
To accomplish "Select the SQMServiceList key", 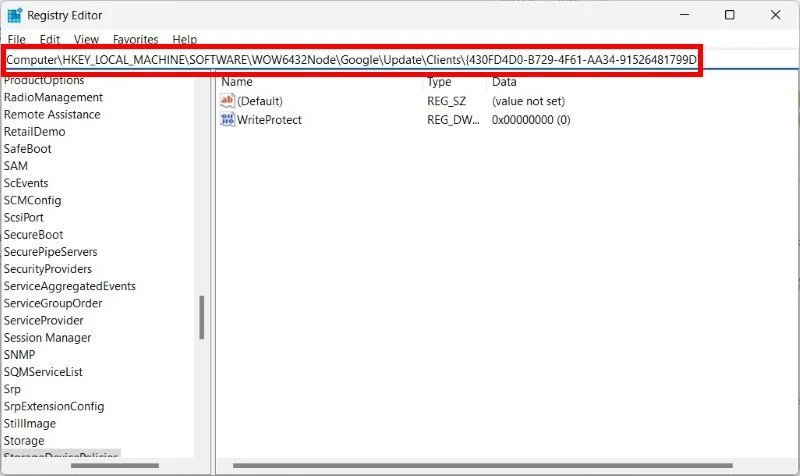I will (43, 372).
